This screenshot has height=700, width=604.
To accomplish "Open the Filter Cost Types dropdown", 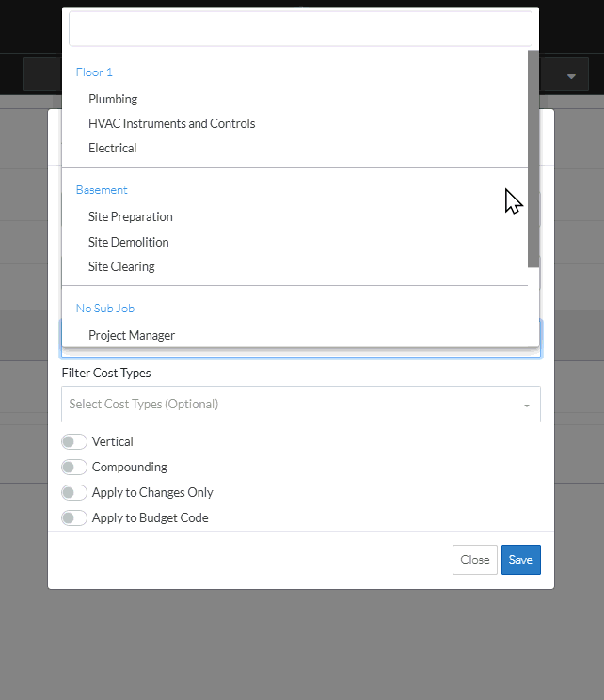I will (x=292, y=405).
